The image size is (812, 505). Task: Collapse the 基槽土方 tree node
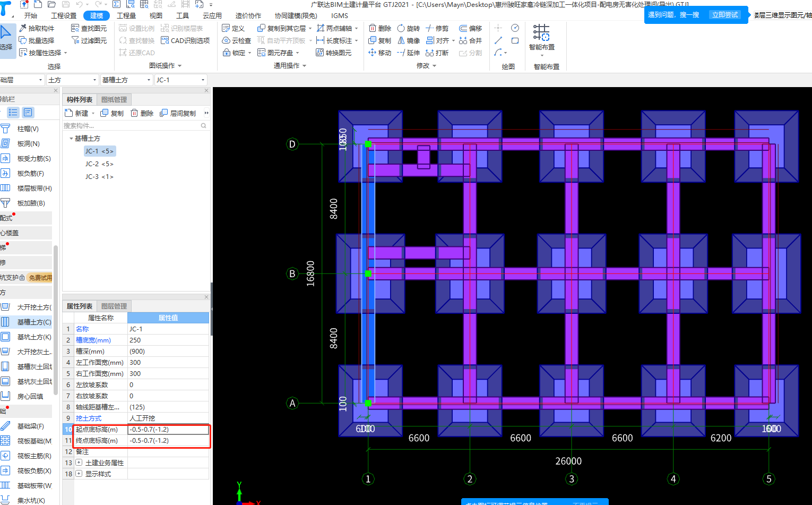pos(71,139)
